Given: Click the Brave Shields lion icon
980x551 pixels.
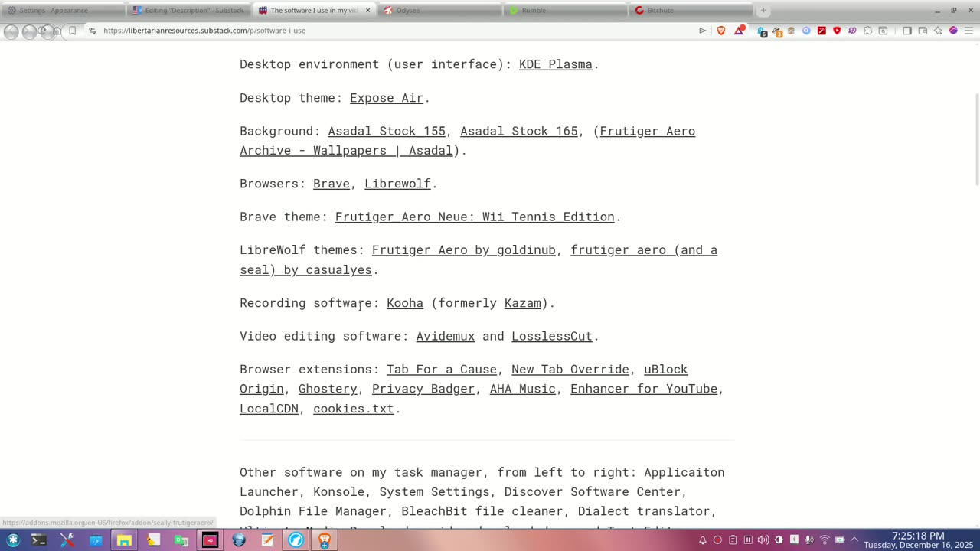Looking at the screenshot, I should (x=721, y=31).
